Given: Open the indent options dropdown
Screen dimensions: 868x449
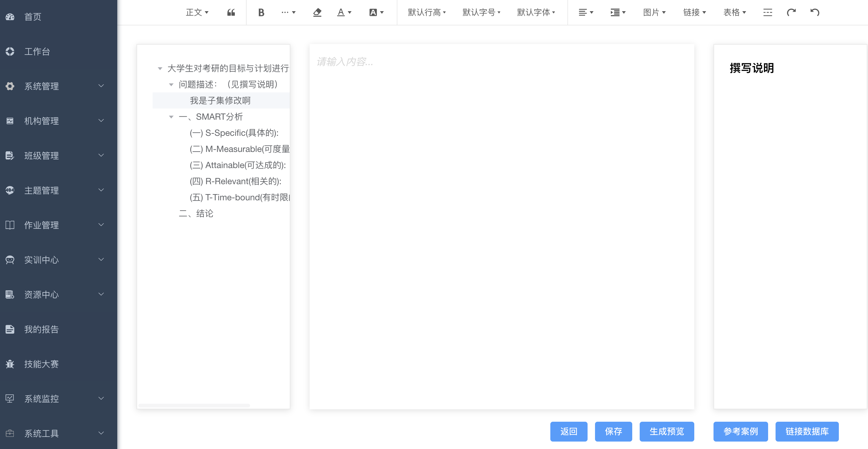Looking at the screenshot, I should point(618,12).
